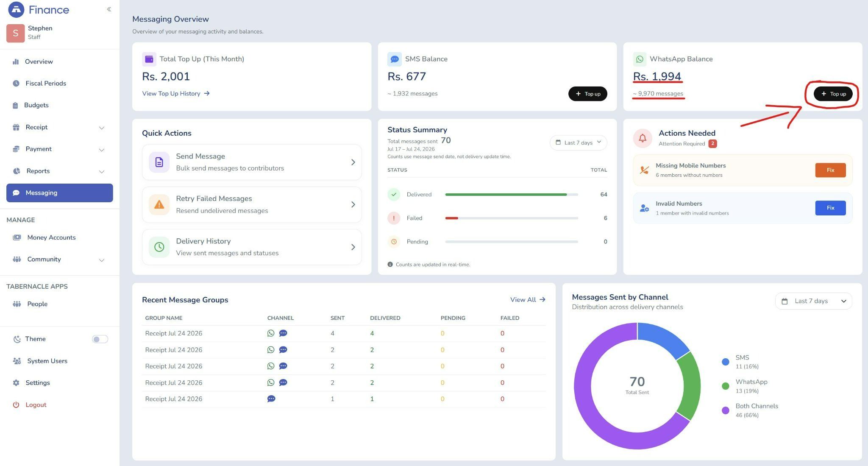The height and width of the screenshot is (466, 868).
Task: Open Money Accounts menu item
Action: coord(60,237)
